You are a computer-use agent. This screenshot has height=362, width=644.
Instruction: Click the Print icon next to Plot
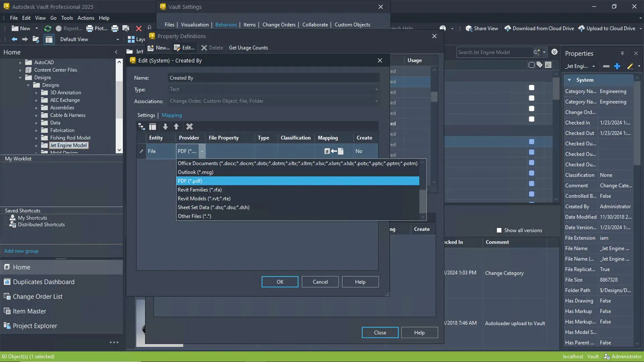[x=115, y=28]
